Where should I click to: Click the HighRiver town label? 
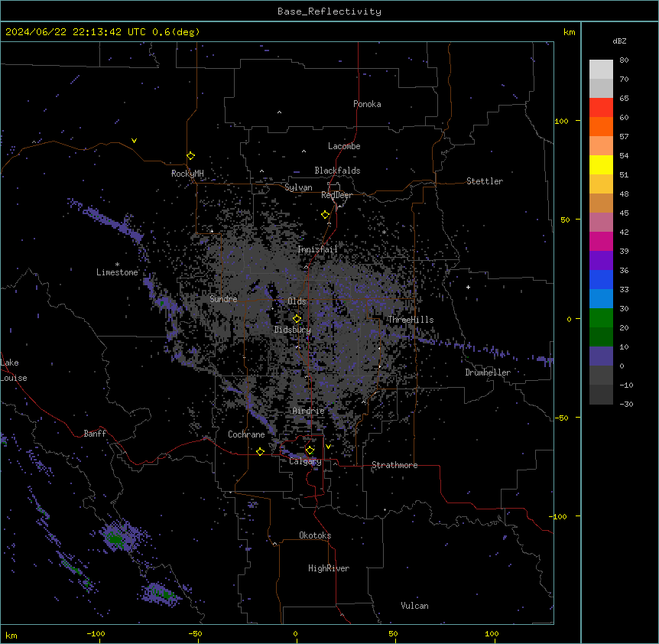click(x=329, y=568)
